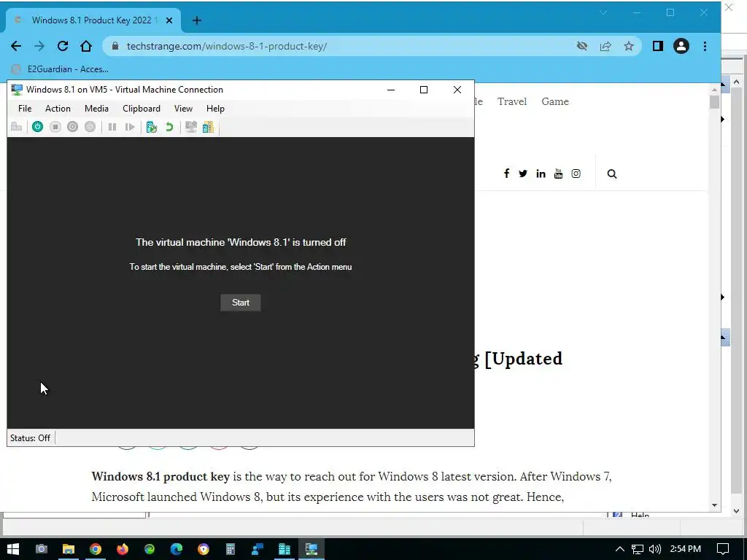Click the website search magnifier icon
Image resolution: width=747 pixels, height=560 pixels.
click(x=612, y=174)
